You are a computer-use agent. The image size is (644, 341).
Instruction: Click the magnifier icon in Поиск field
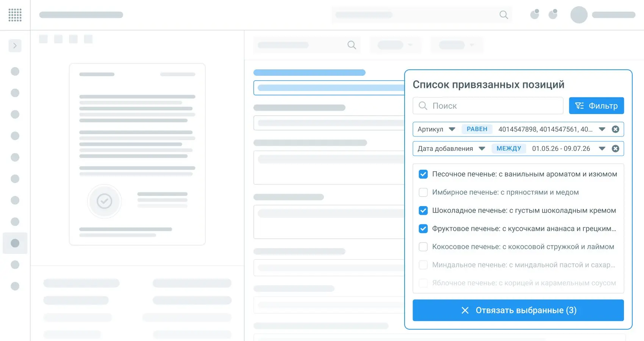click(423, 106)
